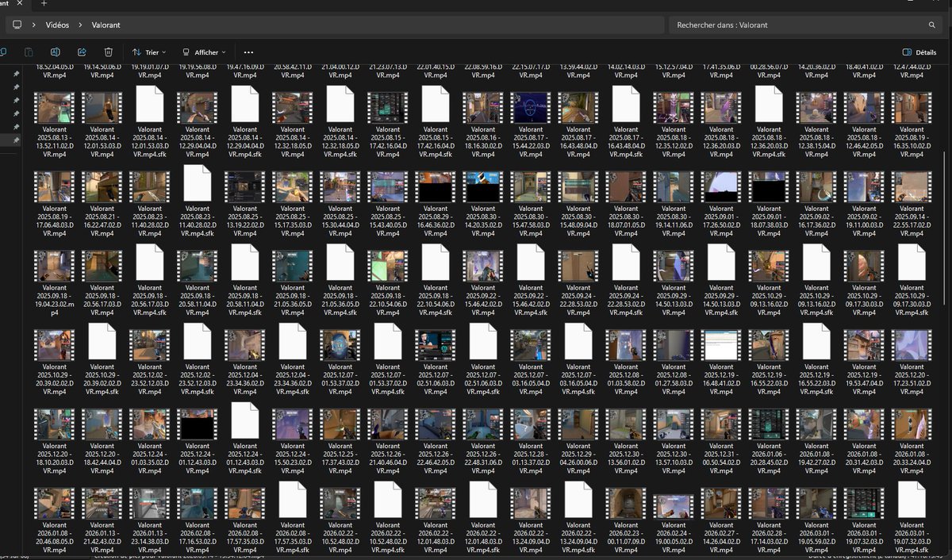Toggle the Détails pane

pyautogui.click(x=919, y=52)
